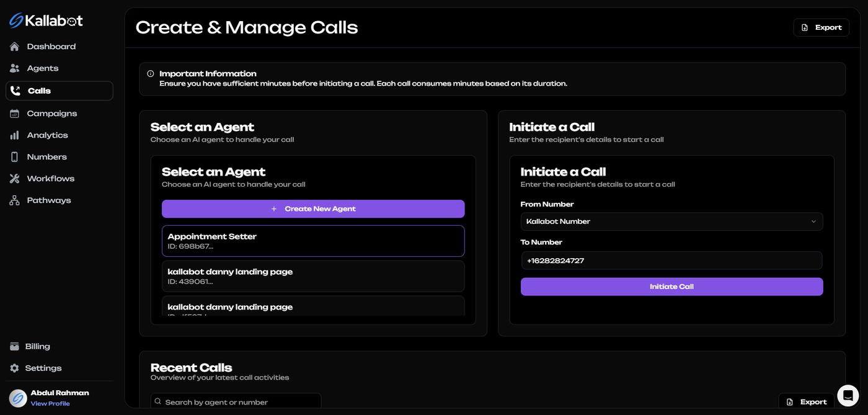The image size is (868, 415).
Task: Click the Numbers phone device icon
Action: point(14,157)
